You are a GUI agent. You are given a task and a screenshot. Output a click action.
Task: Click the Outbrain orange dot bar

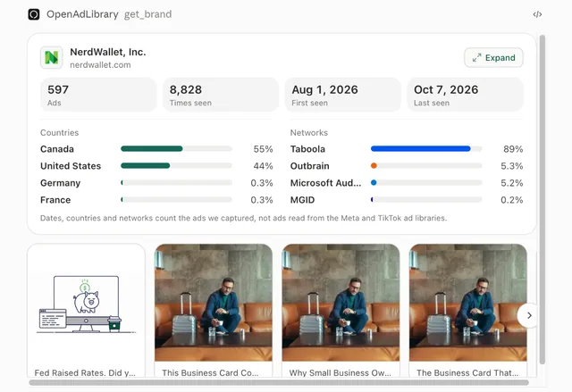coord(426,166)
